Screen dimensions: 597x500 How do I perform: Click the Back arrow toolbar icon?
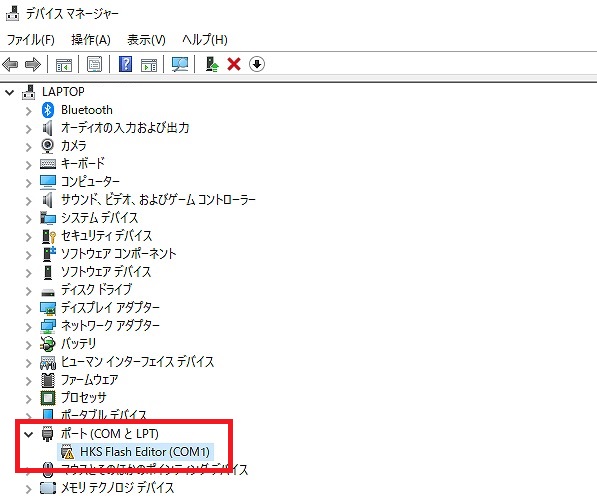[x=10, y=64]
